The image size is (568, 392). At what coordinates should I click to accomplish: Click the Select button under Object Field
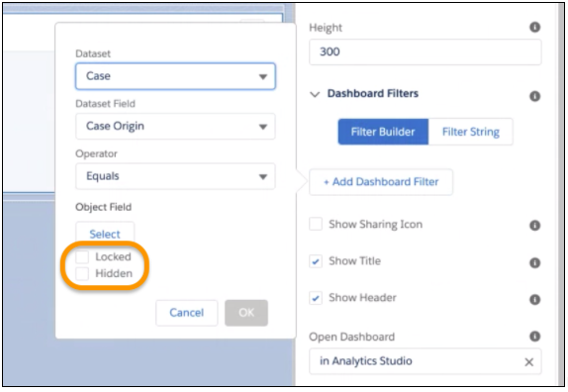(105, 234)
